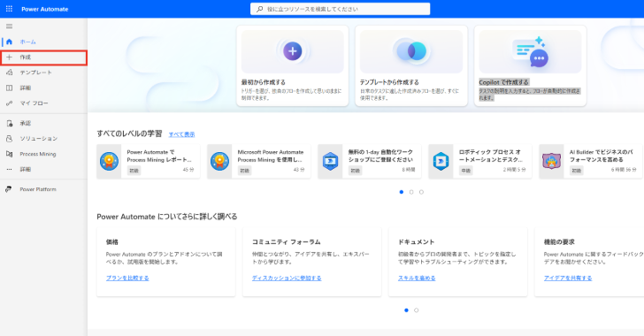Image resolution: width=644 pixels, height=336 pixels.
Task: Open Process Mining from the sidebar
Action: 38,154
